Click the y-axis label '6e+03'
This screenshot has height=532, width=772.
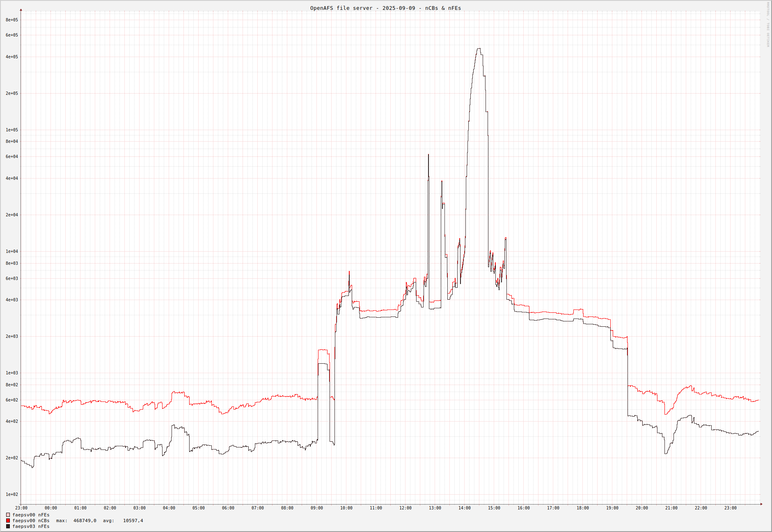click(x=12, y=278)
